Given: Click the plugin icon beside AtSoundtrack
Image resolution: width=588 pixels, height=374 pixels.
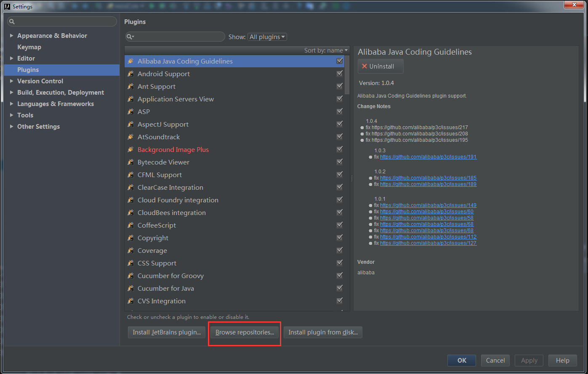Looking at the screenshot, I should coord(130,137).
